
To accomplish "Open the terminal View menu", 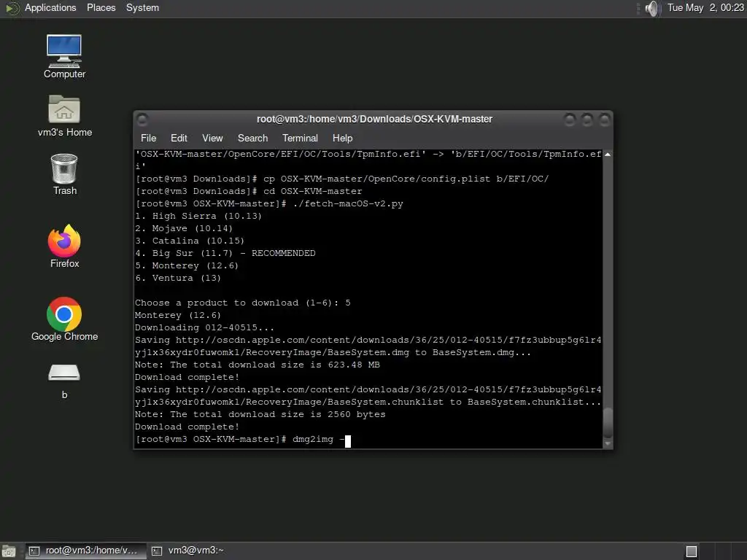I will tap(212, 138).
